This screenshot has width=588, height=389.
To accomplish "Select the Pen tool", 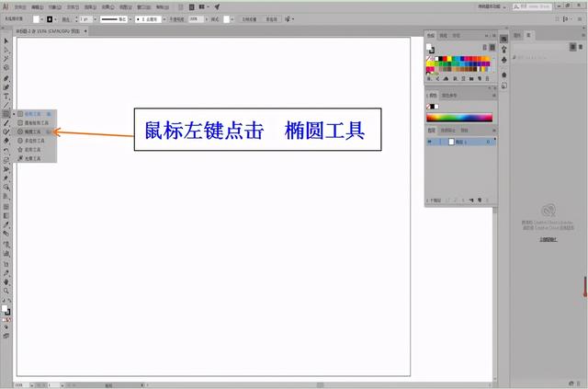I will click(x=6, y=78).
